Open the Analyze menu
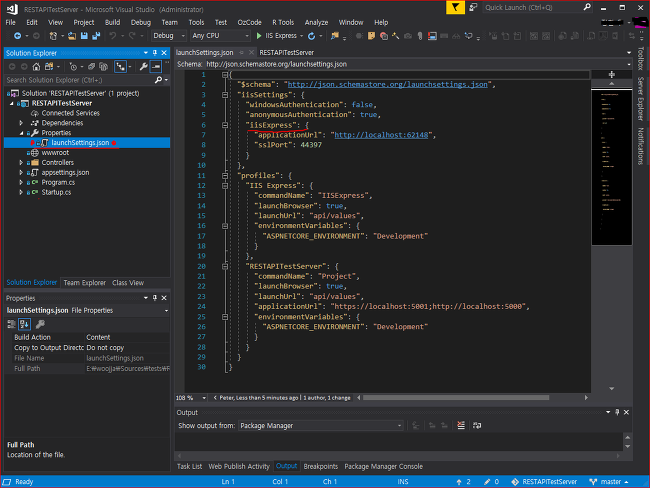The width and height of the screenshot is (650, 488). (316, 22)
